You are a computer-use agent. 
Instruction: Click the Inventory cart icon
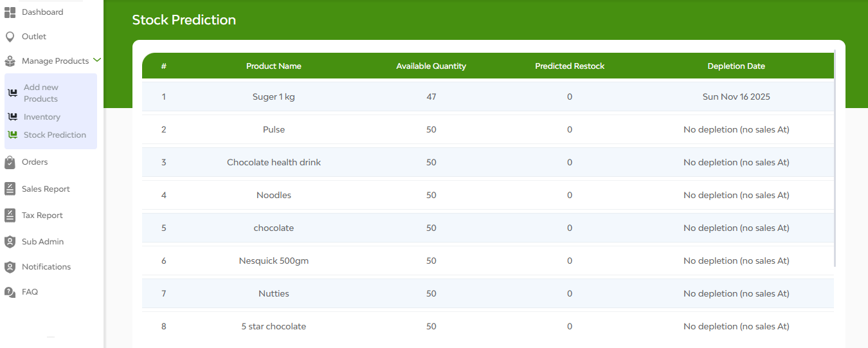point(12,117)
